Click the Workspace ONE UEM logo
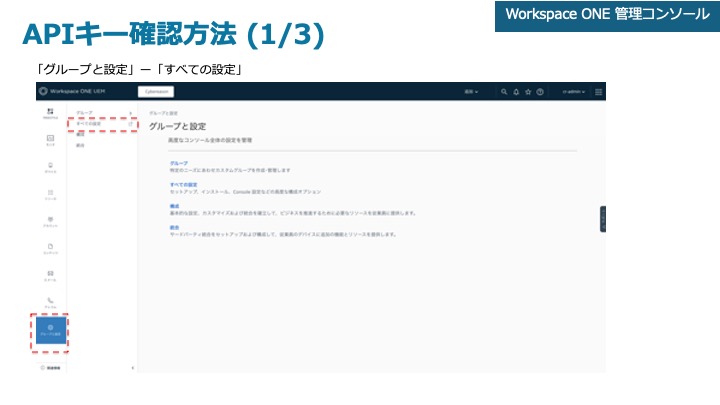720x405 pixels. tap(72, 91)
